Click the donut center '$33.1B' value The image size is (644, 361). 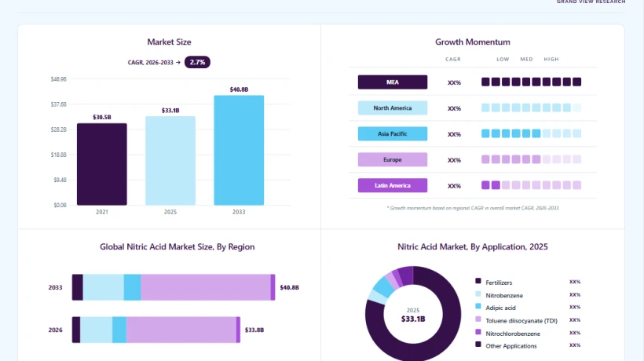tap(413, 319)
